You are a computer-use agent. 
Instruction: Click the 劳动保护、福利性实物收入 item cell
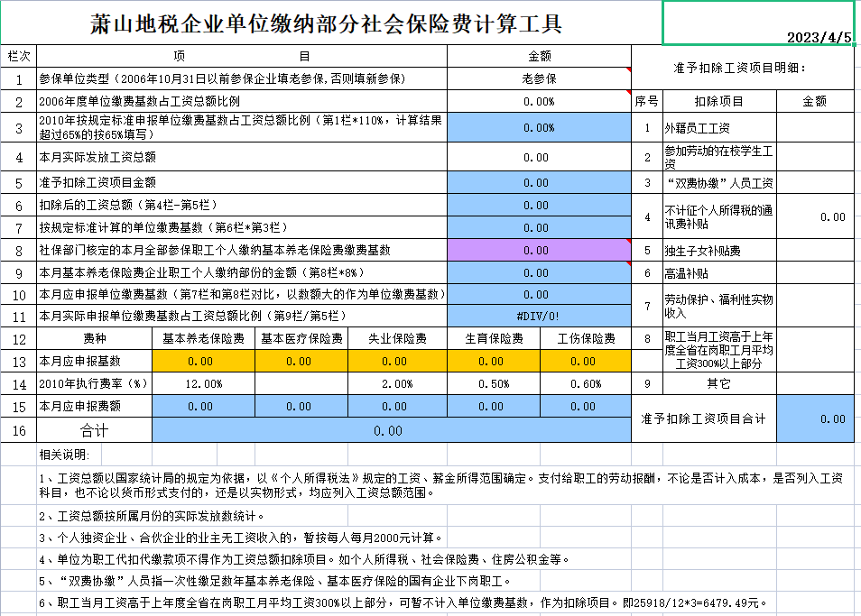click(x=719, y=306)
